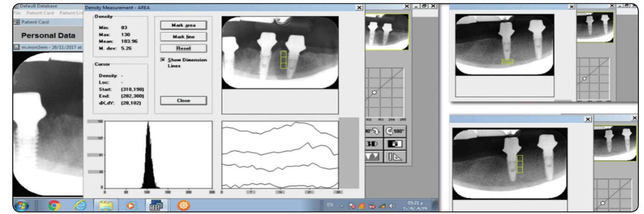
Task: Click the Min value 83
Action: click(x=124, y=28)
